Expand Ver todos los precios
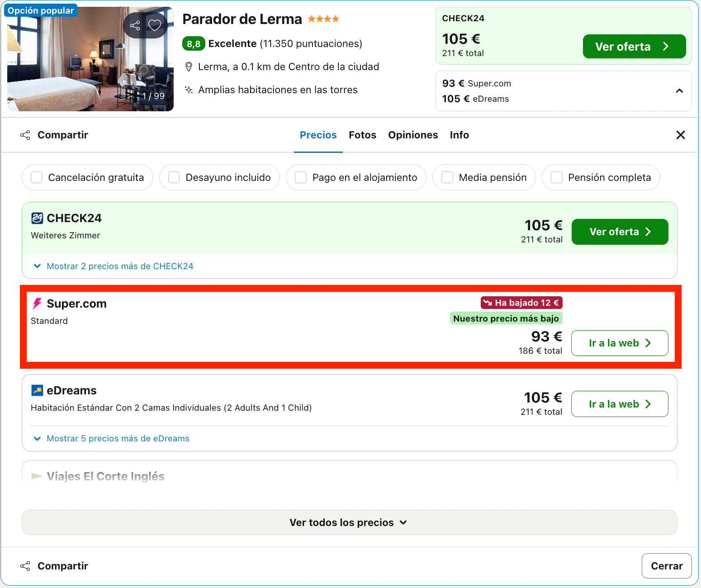Image resolution: width=701 pixels, height=588 pixels. point(349,522)
